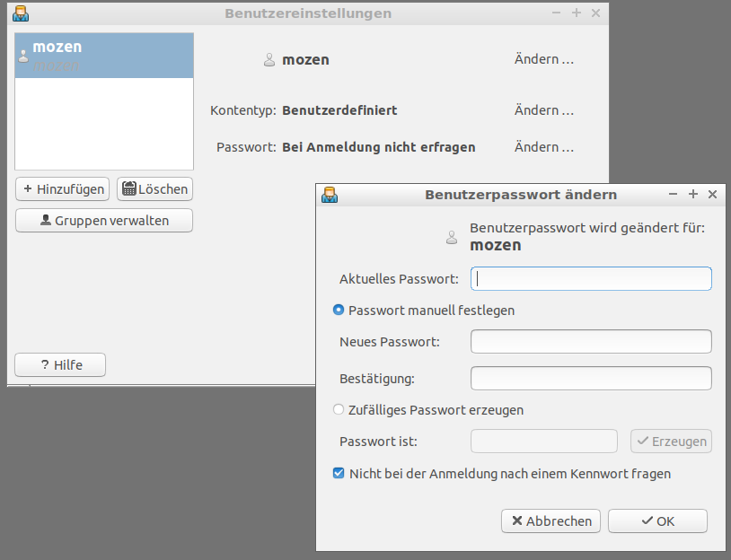Viewport: 731px width, 560px height.
Task: Click Ändern next to Kontentyp
Action: click(x=543, y=110)
